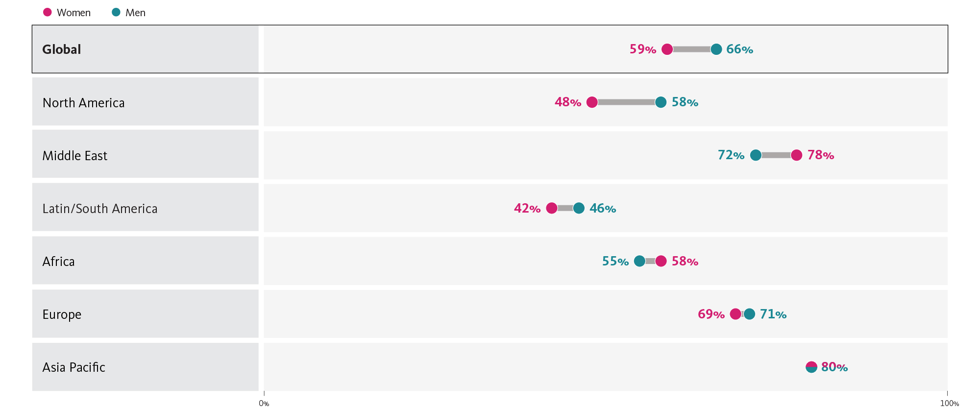Select Middle East men 72% marker
This screenshot has height=408, width=980.
pos(756,155)
